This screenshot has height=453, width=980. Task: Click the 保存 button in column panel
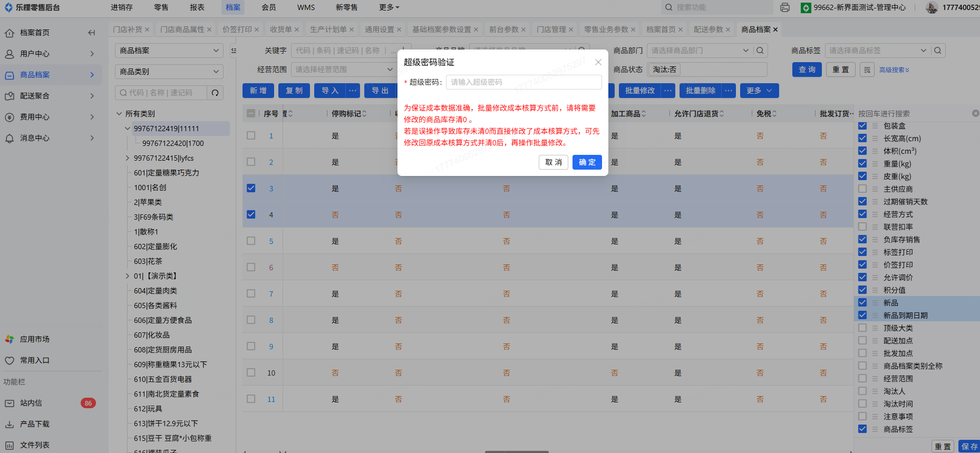pyautogui.click(x=969, y=446)
